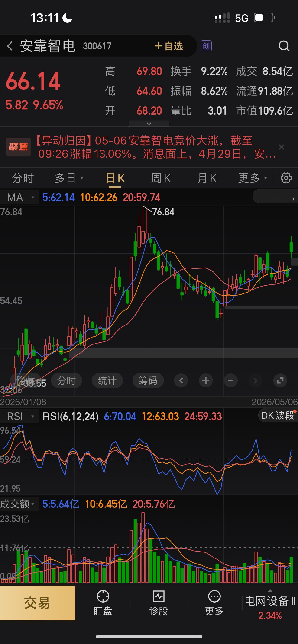The height and width of the screenshot is (644, 298).
Task: Hide chart toolbar with 隐藏 button
Action: coord(26,380)
